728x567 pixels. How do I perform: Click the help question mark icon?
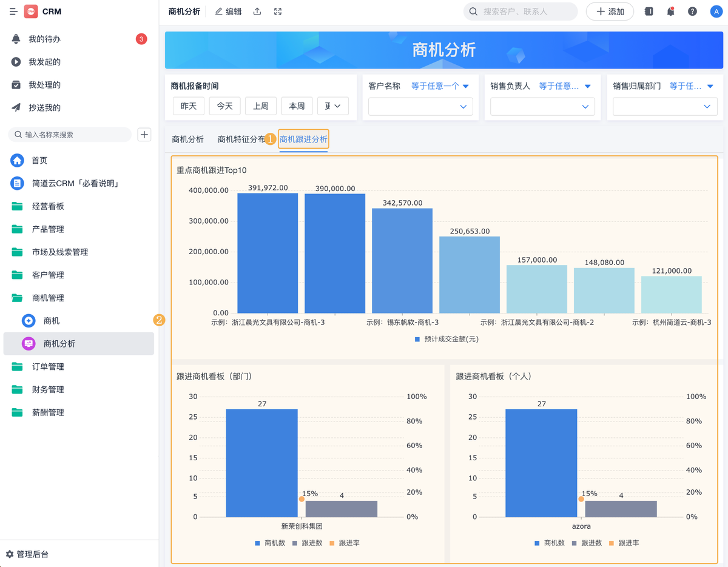[x=692, y=12]
